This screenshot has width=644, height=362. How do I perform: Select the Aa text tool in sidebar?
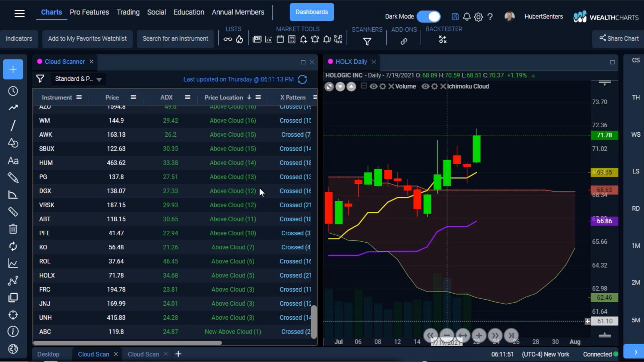coord(13,161)
